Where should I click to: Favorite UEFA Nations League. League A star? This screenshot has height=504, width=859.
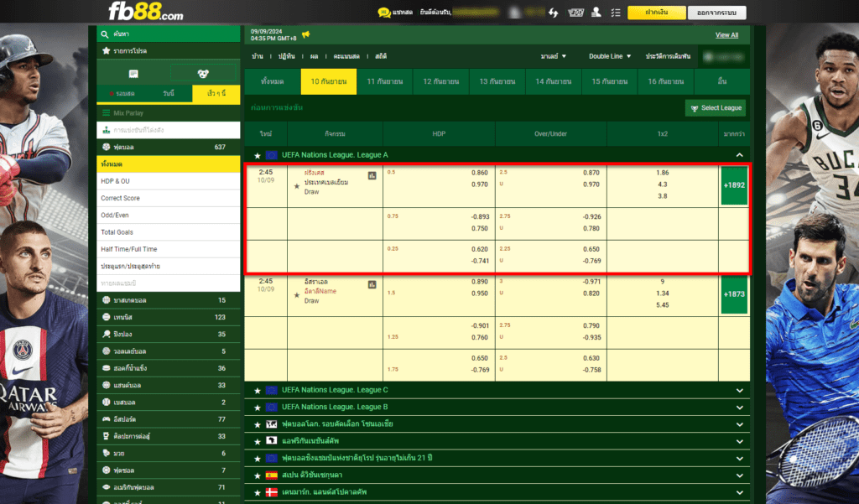click(257, 156)
